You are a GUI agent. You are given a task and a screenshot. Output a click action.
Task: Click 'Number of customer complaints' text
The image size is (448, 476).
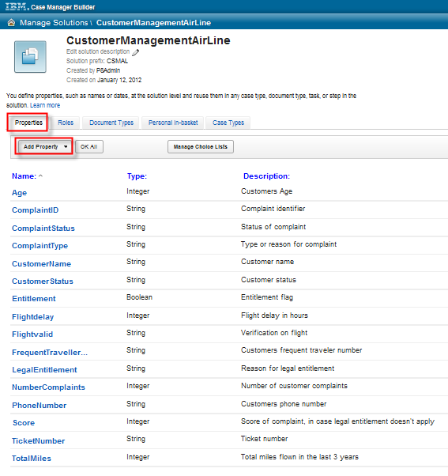pos(294,386)
